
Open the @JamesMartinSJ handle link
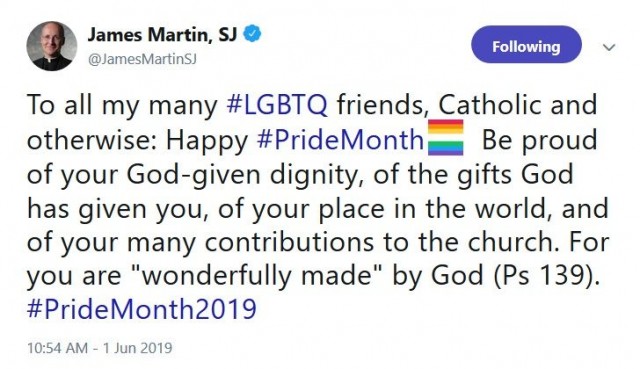point(142,59)
